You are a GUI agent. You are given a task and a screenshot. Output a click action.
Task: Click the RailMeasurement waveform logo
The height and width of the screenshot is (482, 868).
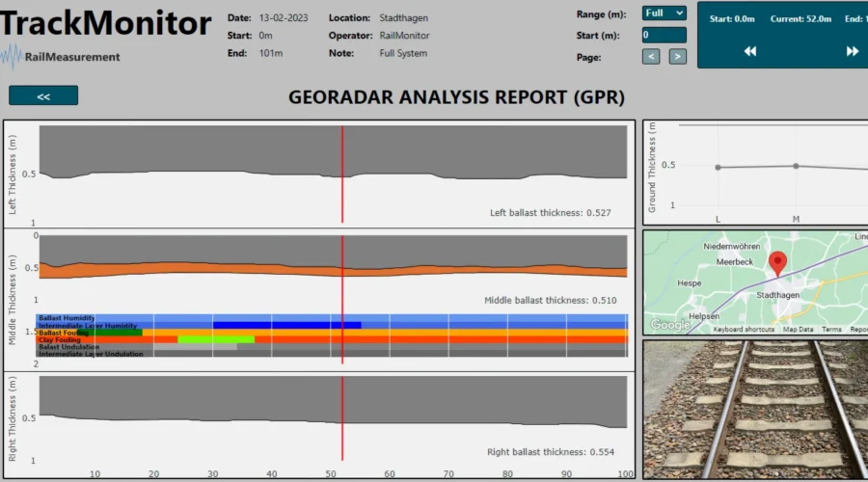(14, 56)
